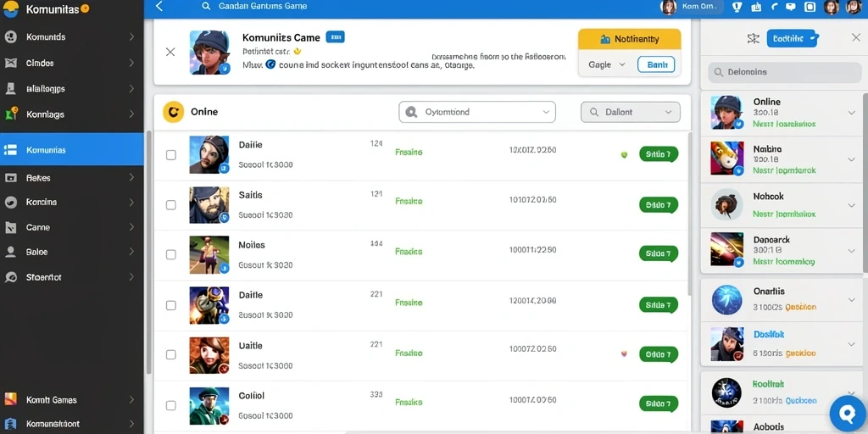Screen dimensions: 868x434
Task: Select the Noiles row checkbox
Action: coord(171,254)
